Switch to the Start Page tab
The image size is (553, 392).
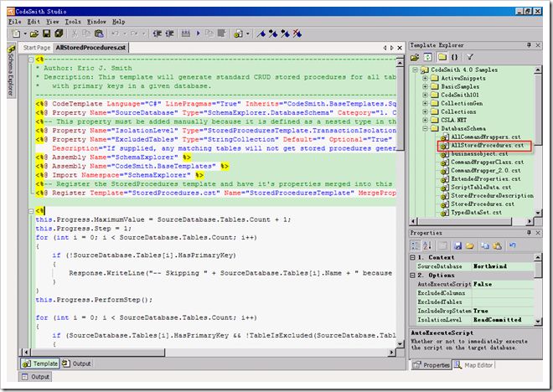click(x=37, y=48)
